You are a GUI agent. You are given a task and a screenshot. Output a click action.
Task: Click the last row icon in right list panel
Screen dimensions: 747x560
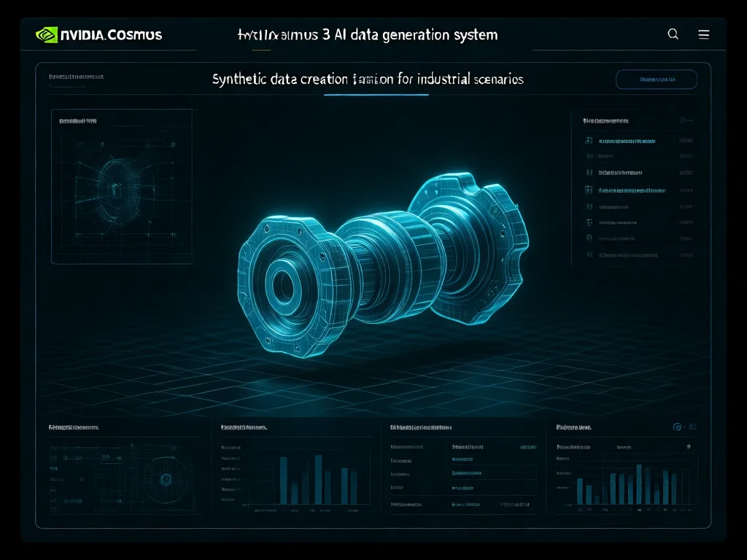[x=589, y=255]
